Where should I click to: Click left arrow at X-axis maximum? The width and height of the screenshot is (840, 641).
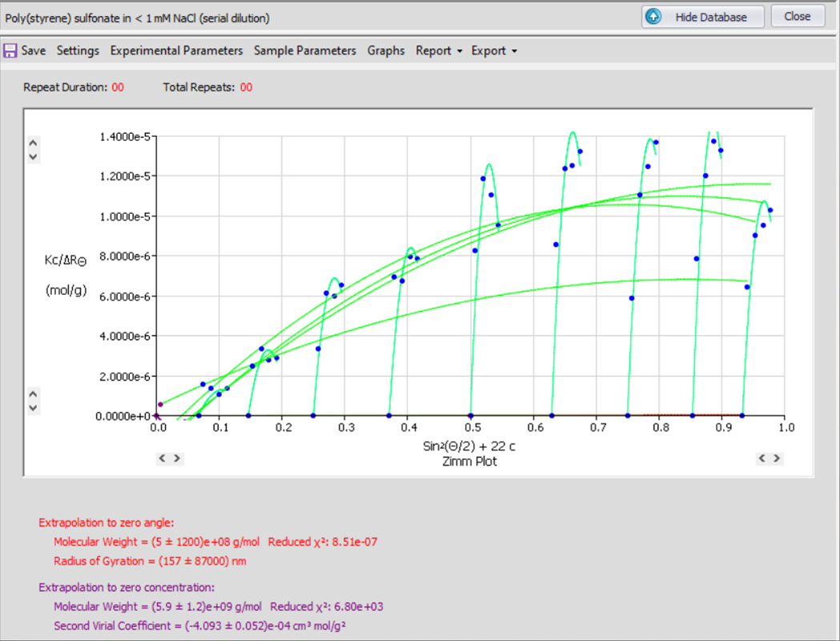tap(762, 458)
